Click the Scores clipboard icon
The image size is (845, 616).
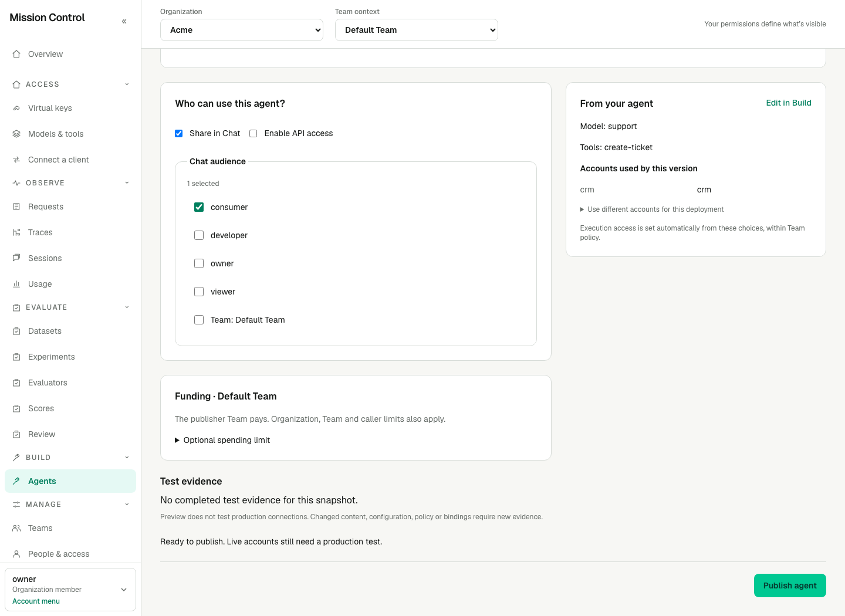pos(16,408)
